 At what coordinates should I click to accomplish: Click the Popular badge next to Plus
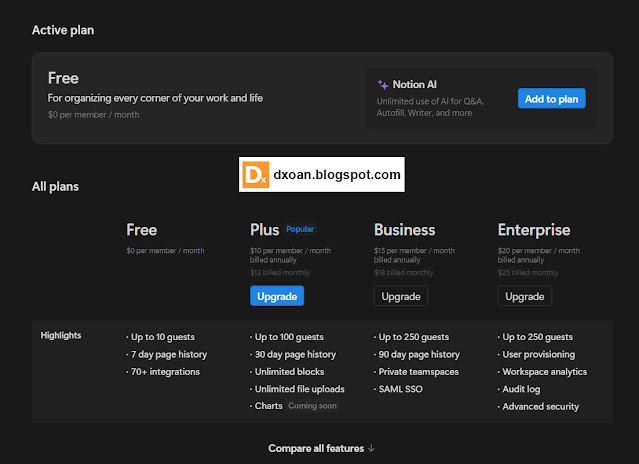click(x=300, y=229)
